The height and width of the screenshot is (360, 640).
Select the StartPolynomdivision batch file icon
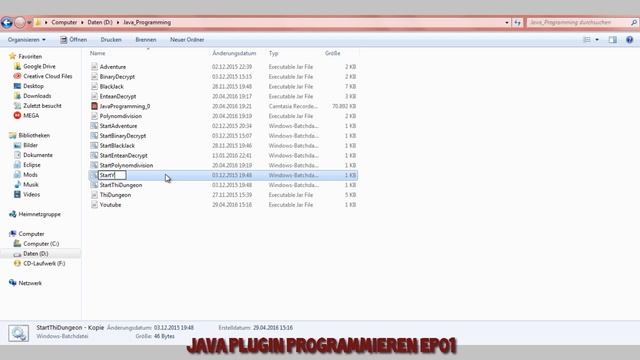[x=94, y=165]
